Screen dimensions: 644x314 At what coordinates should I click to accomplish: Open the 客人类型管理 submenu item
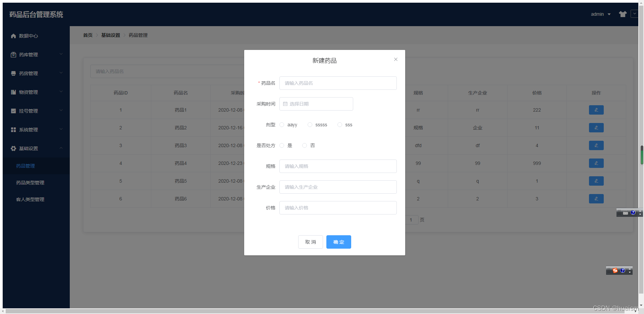pyautogui.click(x=36, y=199)
